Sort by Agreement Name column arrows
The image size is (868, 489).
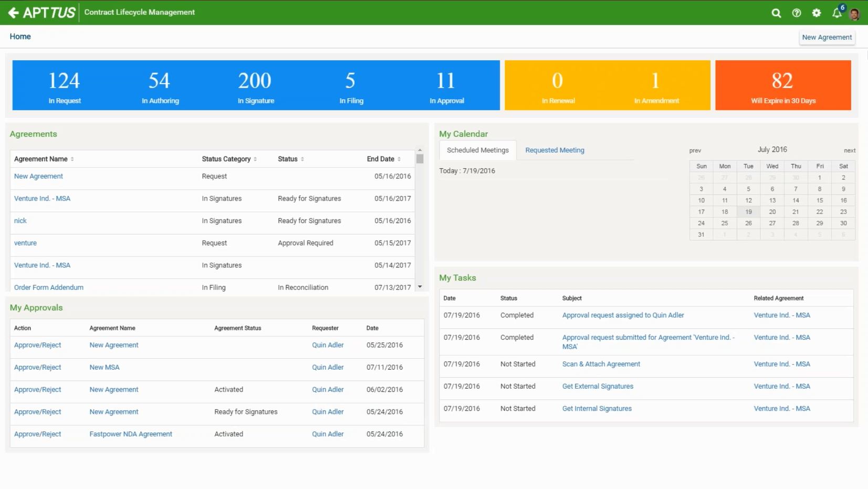coord(72,159)
